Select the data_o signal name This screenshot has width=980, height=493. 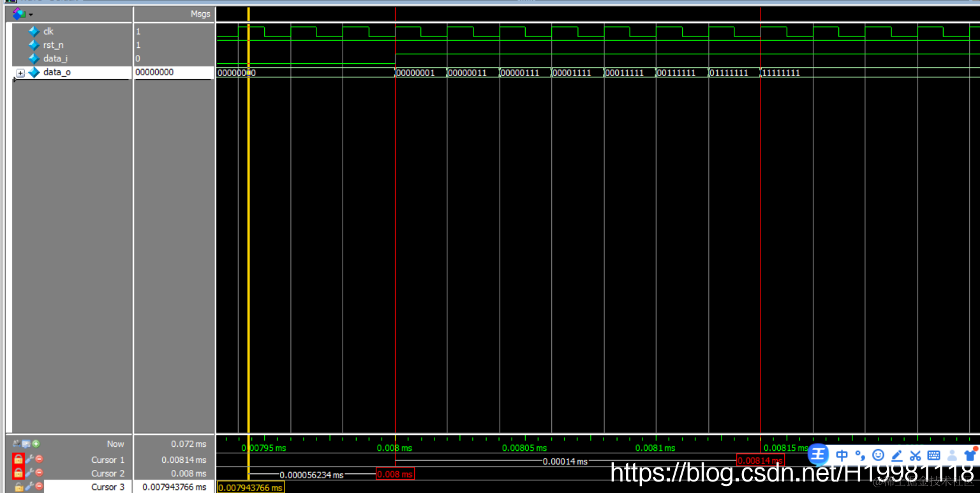57,72
